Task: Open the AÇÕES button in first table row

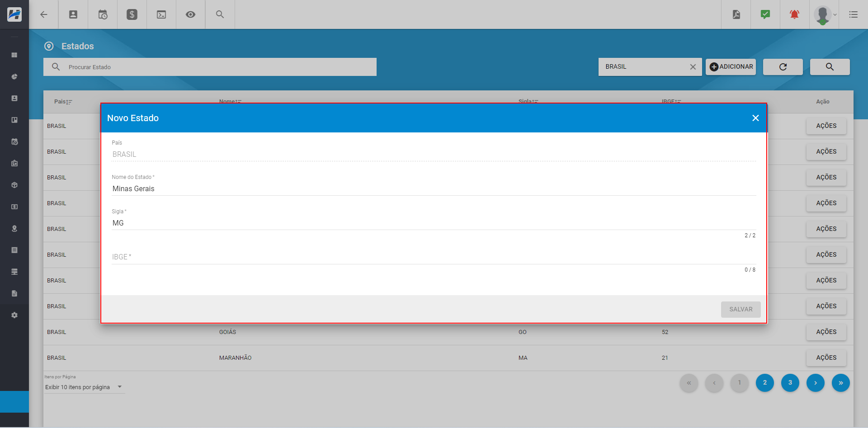Action: [826, 126]
